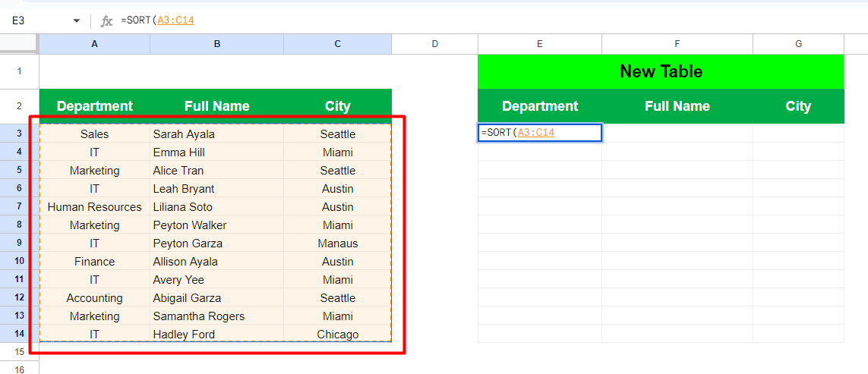Select the Leah Bryant cell
868x374 pixels.
[217, 189]
